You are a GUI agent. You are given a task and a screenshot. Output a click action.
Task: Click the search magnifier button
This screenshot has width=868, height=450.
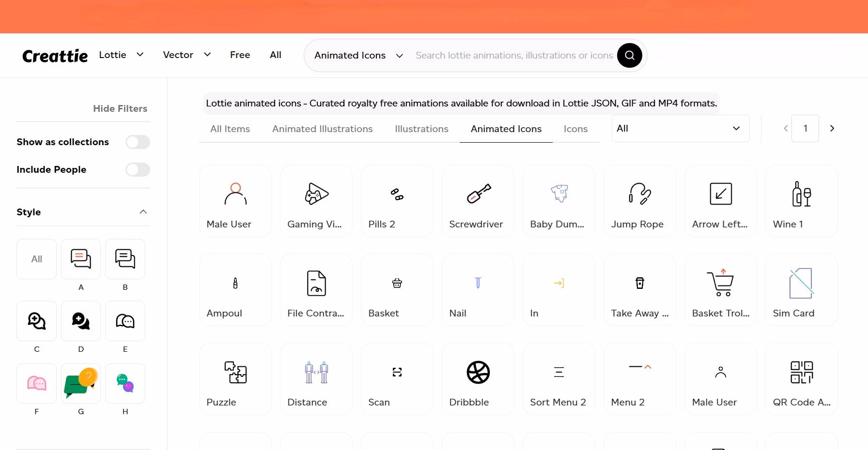pos(630,55)
